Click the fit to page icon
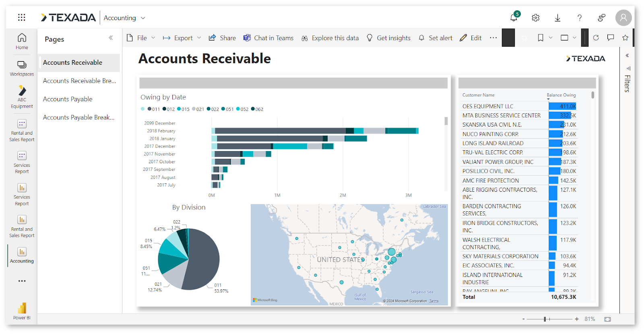Image resolution: width=644 pixels, height=334 pixels. pos(607,319)
